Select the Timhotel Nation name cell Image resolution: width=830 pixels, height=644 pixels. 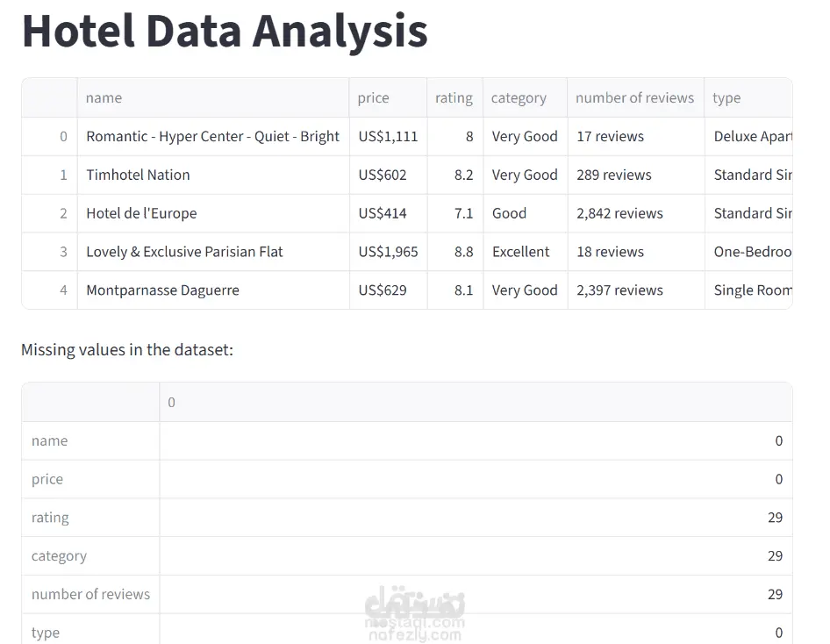pos(138,175)
